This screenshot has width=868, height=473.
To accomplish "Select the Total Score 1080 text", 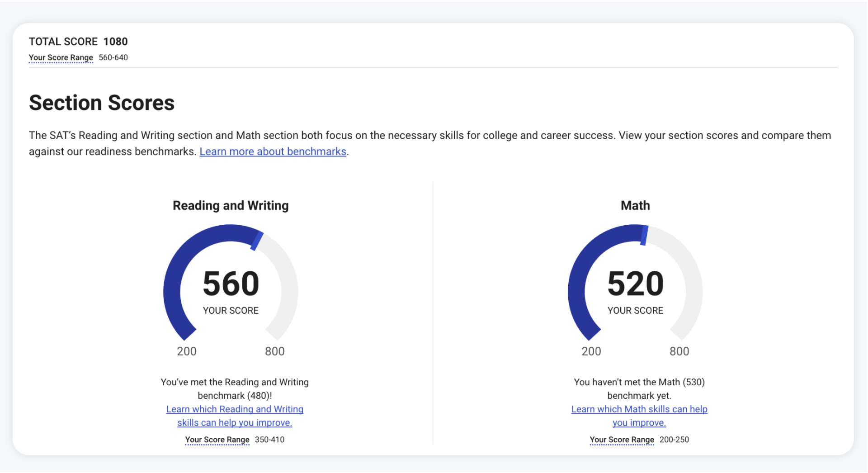I will (x=78, y=41).
